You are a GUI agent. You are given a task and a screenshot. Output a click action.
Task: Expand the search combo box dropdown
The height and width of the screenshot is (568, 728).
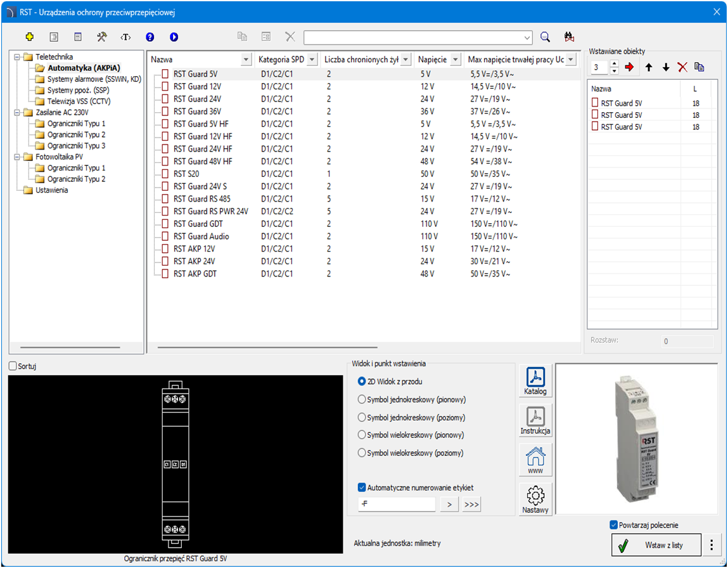pos(528,37)
